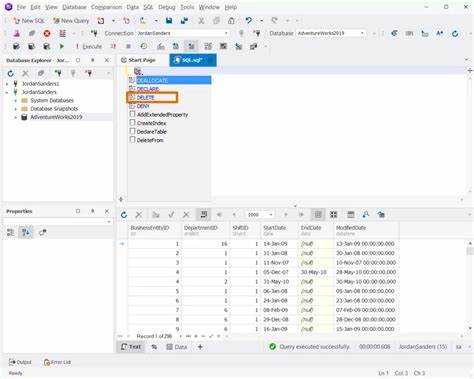Expand the Database Snapshots folder
The height and width of the screenshot is (379, 474).
15,109
